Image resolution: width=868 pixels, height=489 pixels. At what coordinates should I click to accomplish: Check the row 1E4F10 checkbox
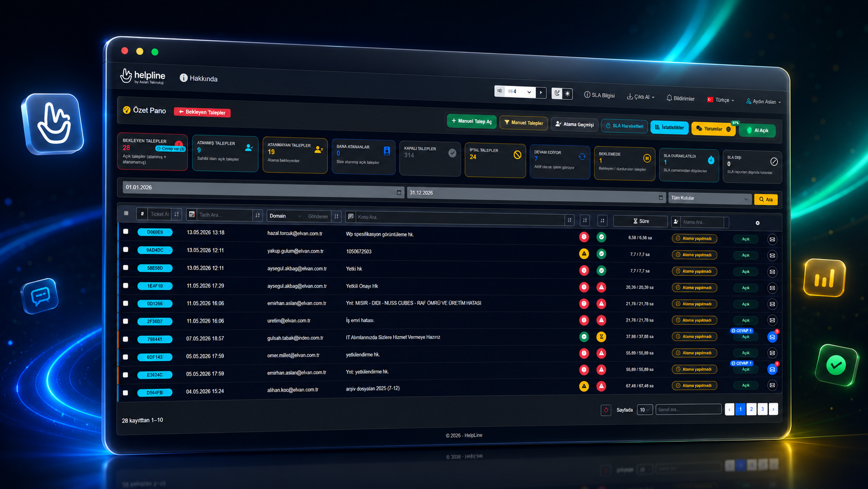pyautogui.click(x=126, y=285)
